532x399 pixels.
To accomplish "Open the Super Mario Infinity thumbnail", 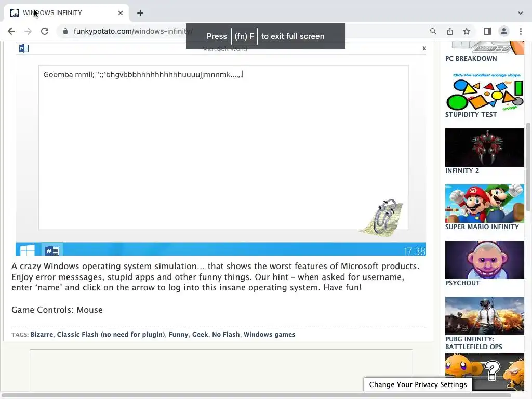I will 485,204.
